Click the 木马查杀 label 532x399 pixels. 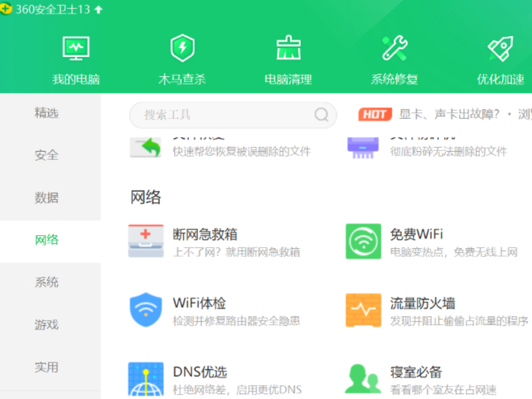(182, 80)
